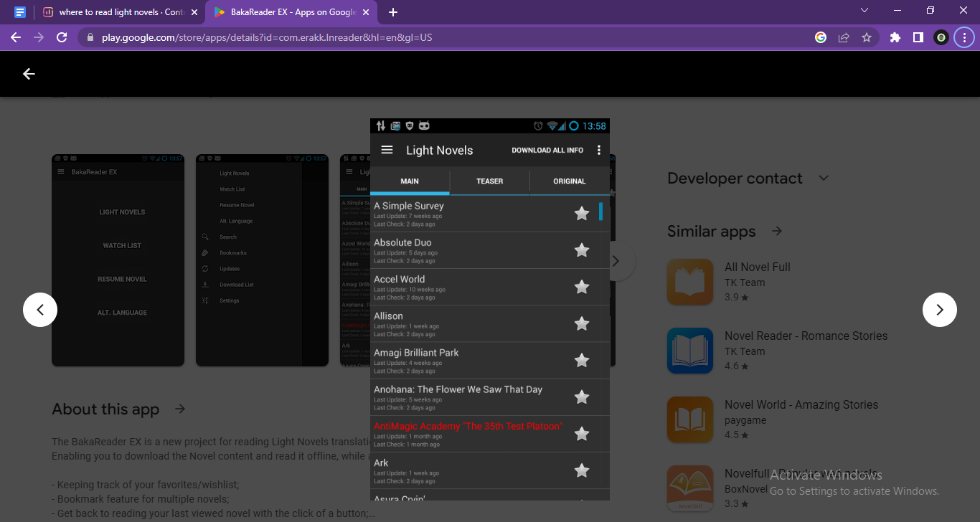Expand the Developer contact section

click(x=824, y=178)
